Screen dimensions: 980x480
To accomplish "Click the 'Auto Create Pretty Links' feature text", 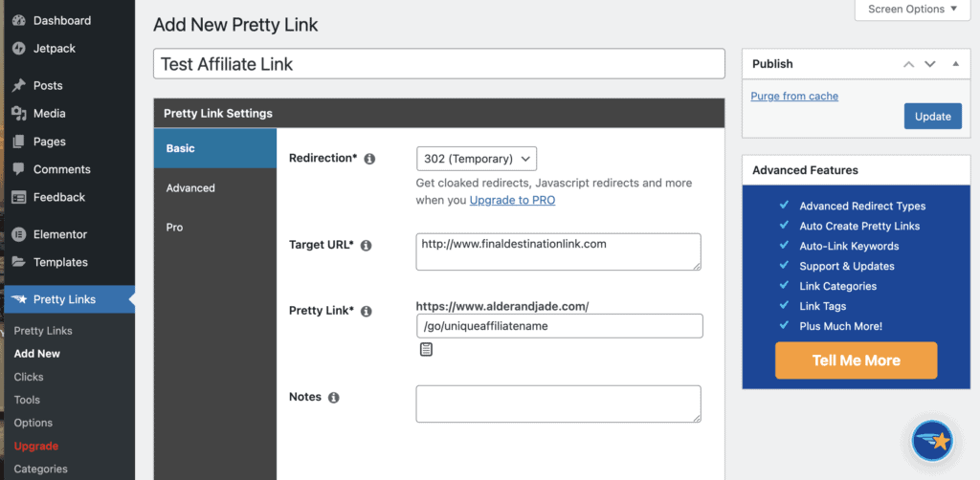I will (x=859, y=226).
